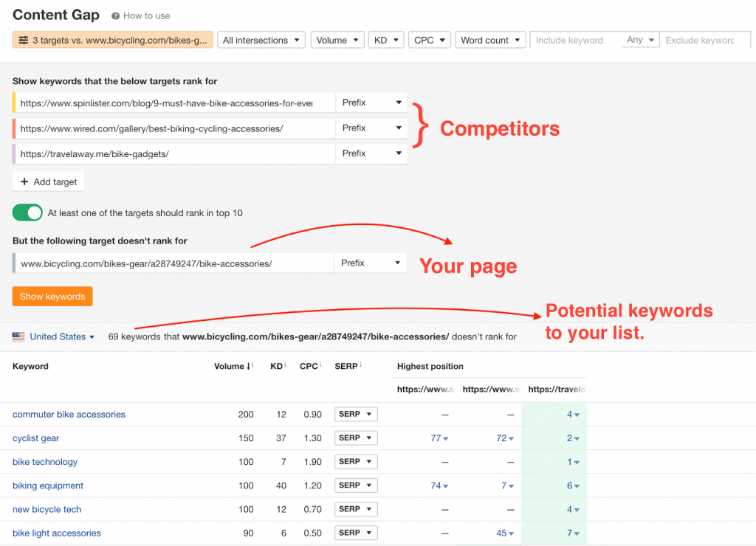
Task: Toggle 'At least one target in top 10' switch
Action: coord(27,212)
